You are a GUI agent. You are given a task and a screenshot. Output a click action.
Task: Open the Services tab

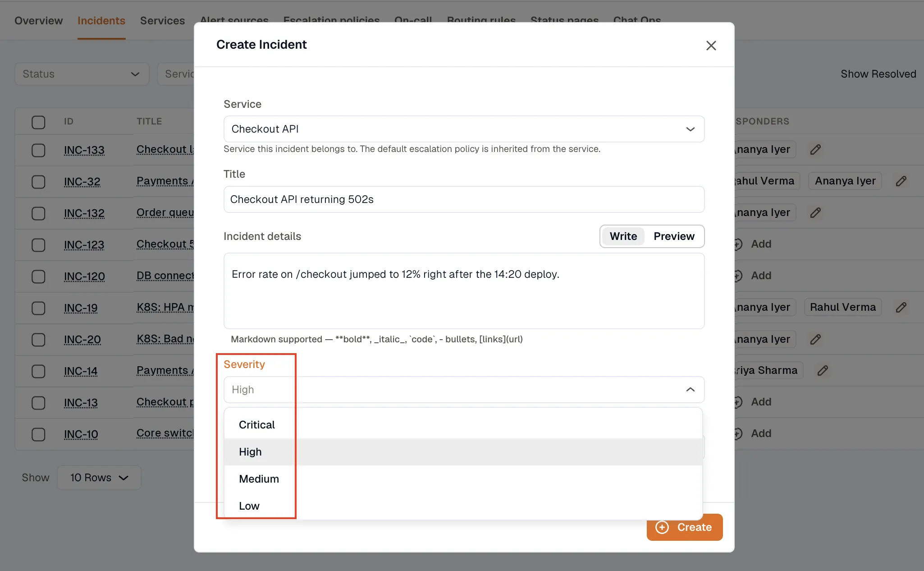coord(162,21)
